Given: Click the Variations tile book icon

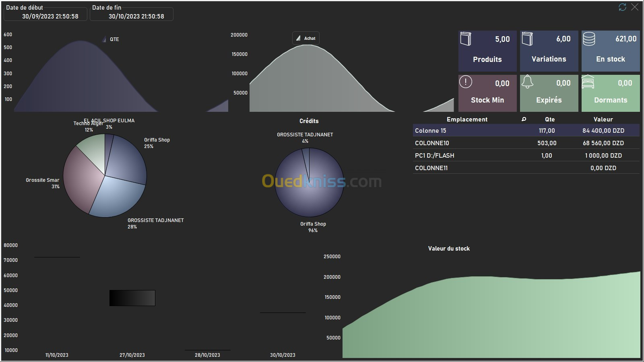Looking at the screenshot, I should [527, 39].
